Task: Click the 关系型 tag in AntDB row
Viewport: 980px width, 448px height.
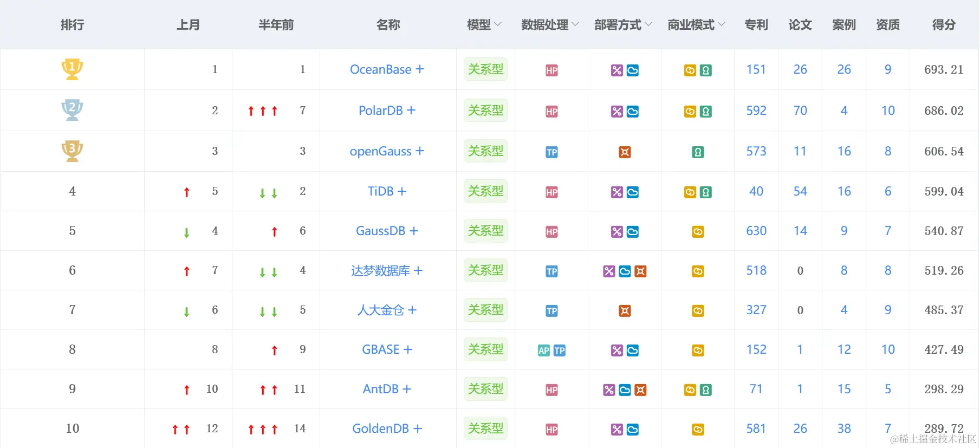Action: pos(485,389)
